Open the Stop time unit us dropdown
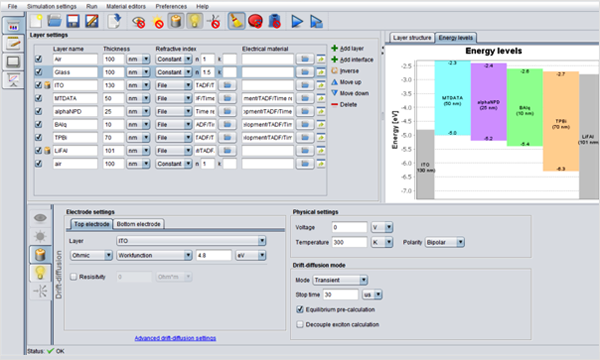Screen dimensions: 600x360 (x=372, y=295)
